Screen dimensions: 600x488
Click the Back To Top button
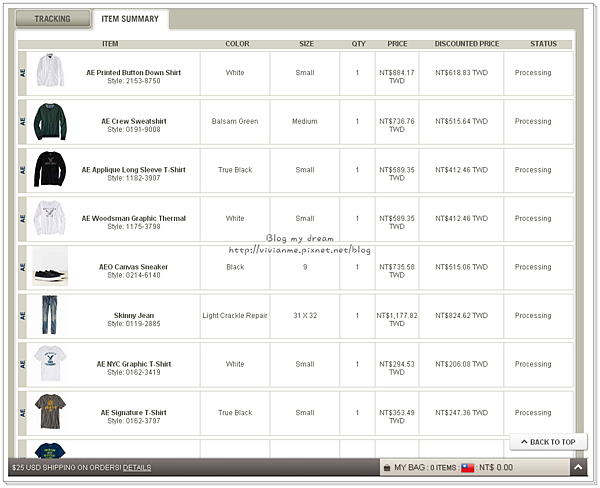(x=548, y=442)
